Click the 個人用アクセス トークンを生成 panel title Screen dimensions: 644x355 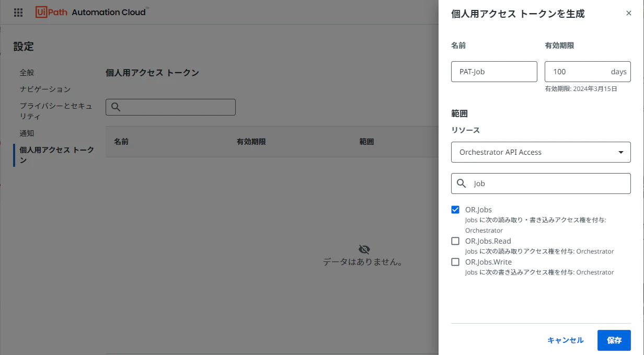tap(518, 14)
